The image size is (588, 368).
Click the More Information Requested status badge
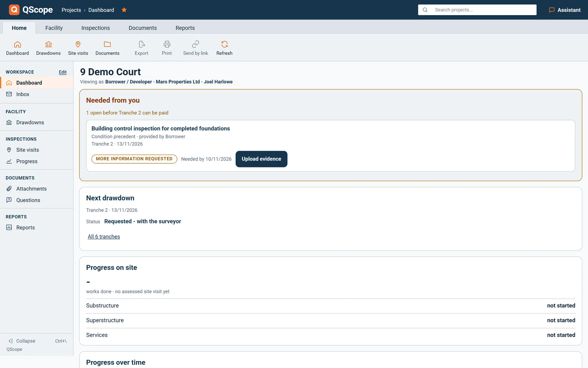[x=134, y=159]
